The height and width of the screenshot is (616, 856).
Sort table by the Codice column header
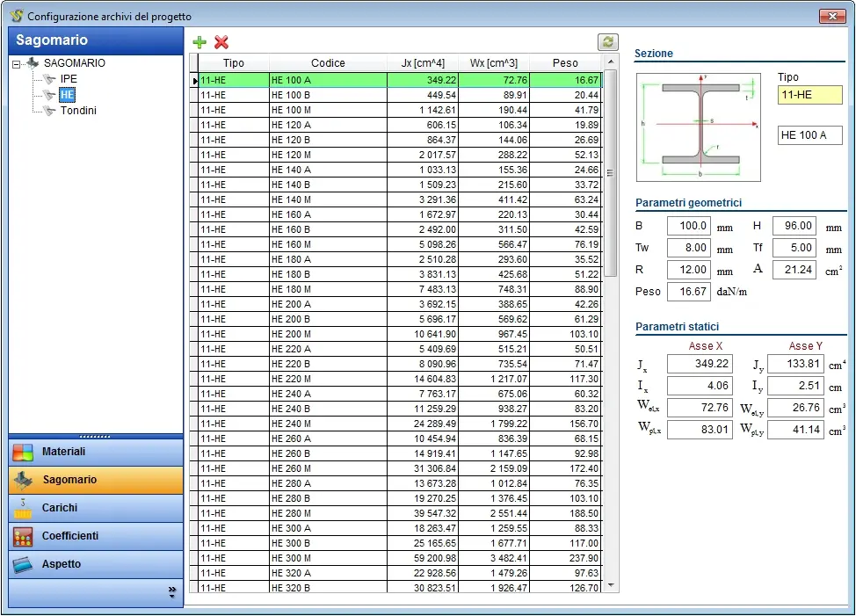328,63
